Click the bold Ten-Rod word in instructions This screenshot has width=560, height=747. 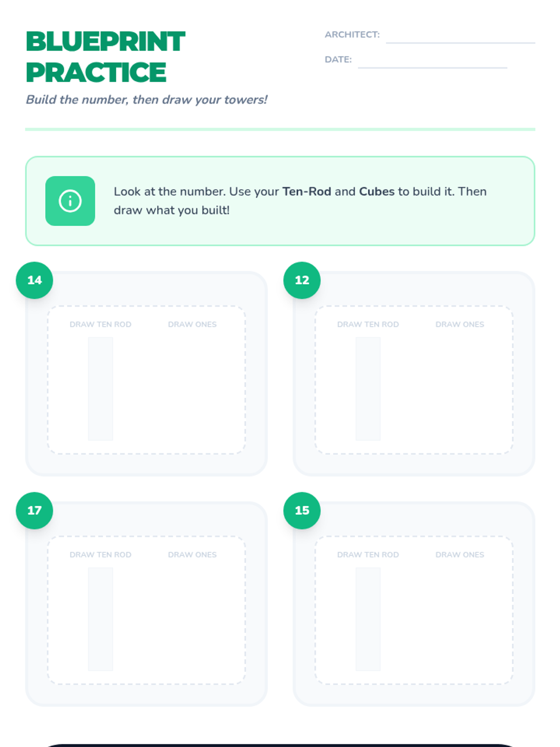pyautogui.click(x=307, y=191)
